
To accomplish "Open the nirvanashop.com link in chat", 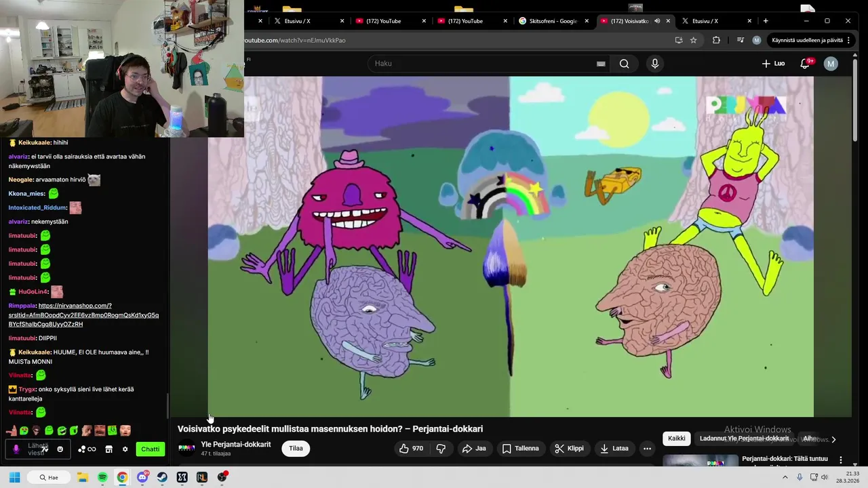I will [x=83, y=315].
